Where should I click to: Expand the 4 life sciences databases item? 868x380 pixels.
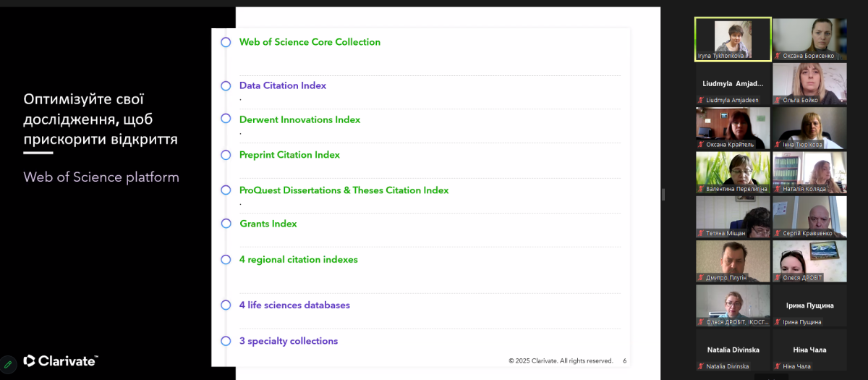click(294, 305)
